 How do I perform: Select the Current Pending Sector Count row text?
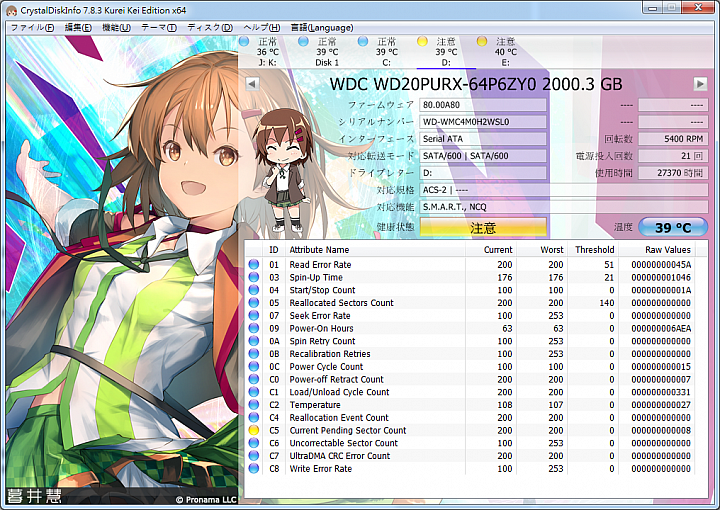(x=348, y=430)
